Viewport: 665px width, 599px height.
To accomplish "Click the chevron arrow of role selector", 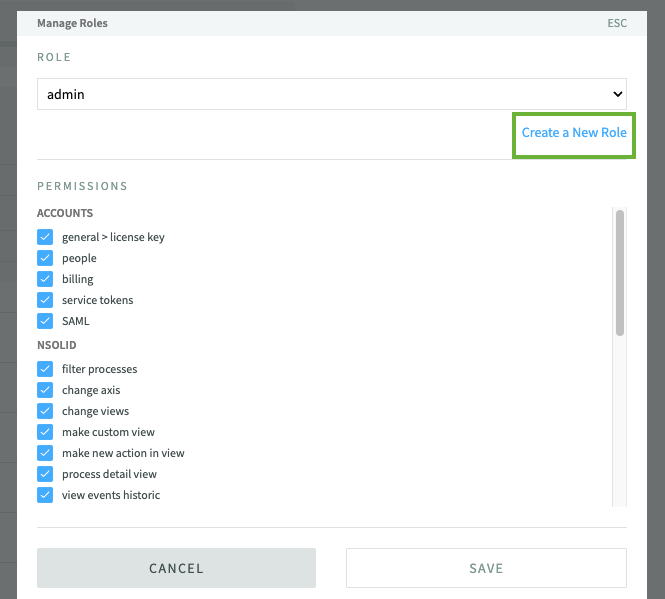I will (616, 94).
